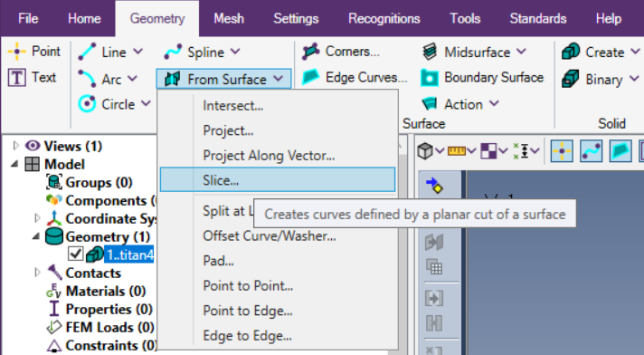Click the yellow ruler measure icon

click(x=456, y=151)
